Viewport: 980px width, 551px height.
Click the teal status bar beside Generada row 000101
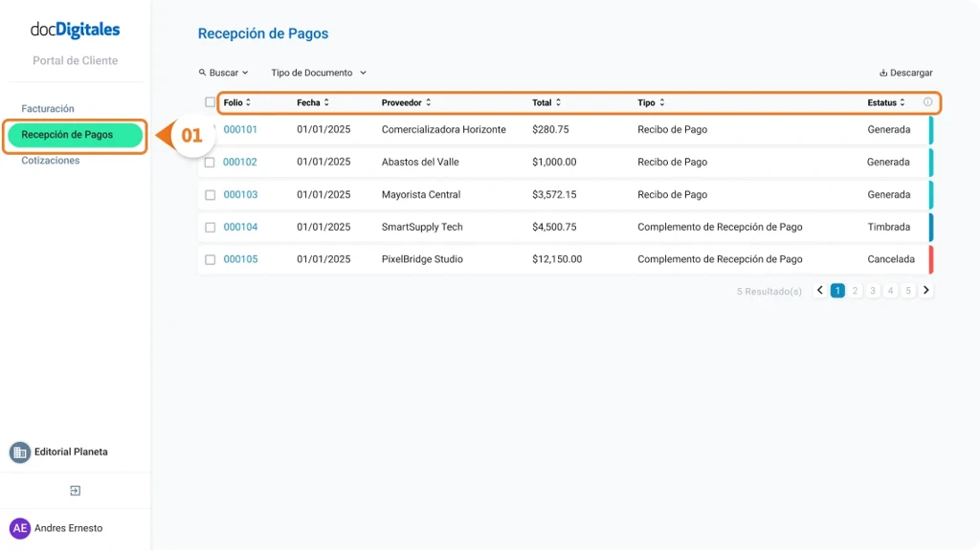coord(932,129)
